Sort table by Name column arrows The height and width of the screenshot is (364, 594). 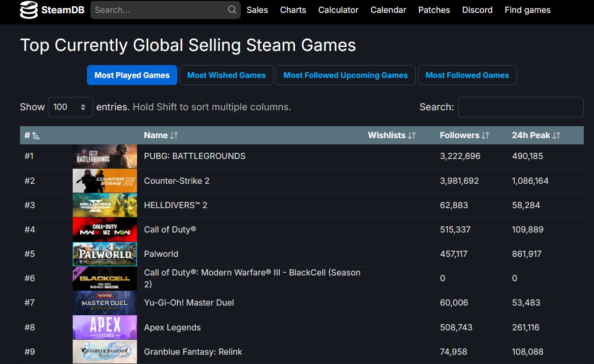click(x=174, y=136)
